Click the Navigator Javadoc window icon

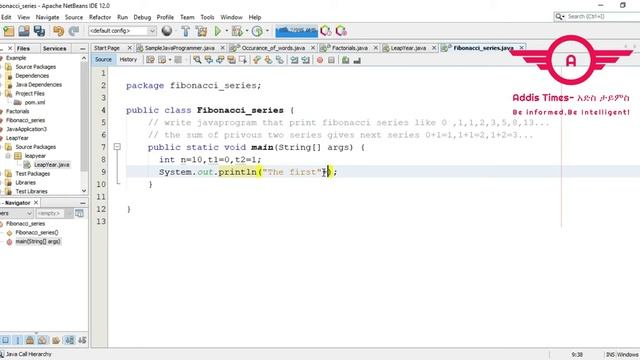[80, 213]
